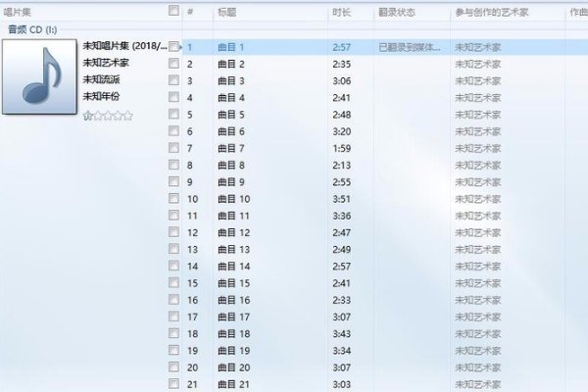Sort by the 标题 column header
Screen dimensions: 588x392
227,13
